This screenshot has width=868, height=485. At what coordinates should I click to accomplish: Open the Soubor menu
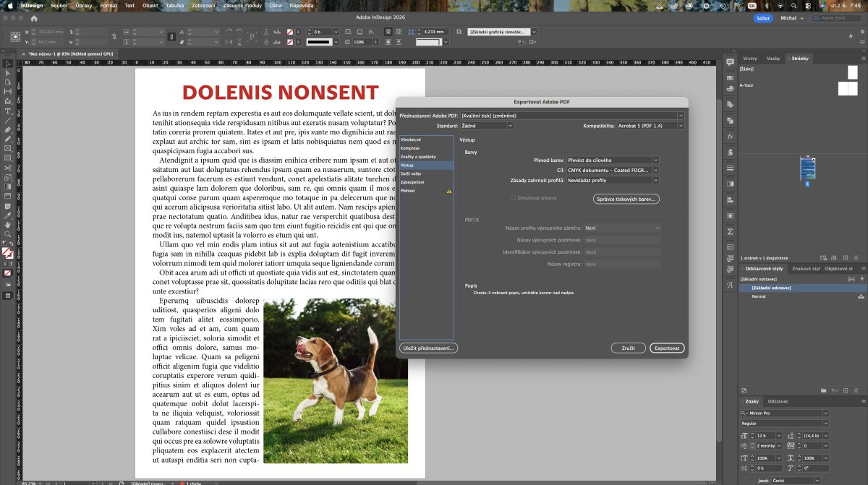[x=59, y=5]
